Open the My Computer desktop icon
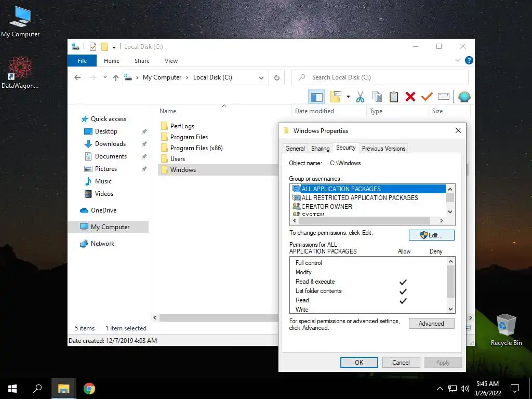Viewport: 532px width, 399px height. 20,21
